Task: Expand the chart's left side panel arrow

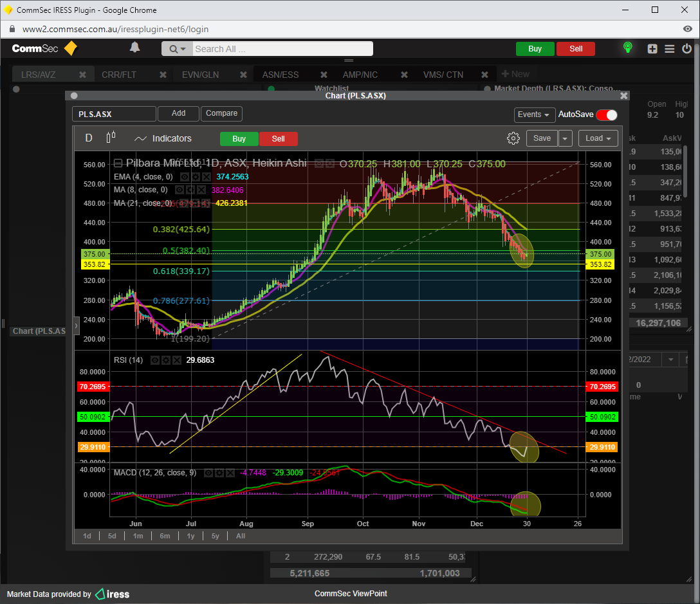Action: [76, 325]
